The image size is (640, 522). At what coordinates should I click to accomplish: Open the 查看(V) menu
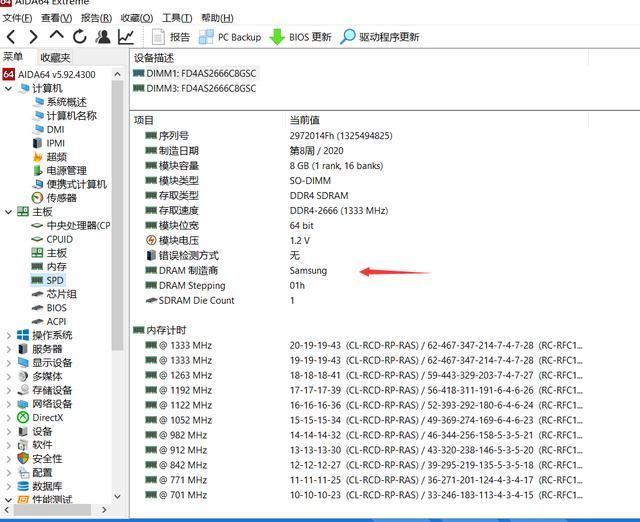click(x=56, y=18)
